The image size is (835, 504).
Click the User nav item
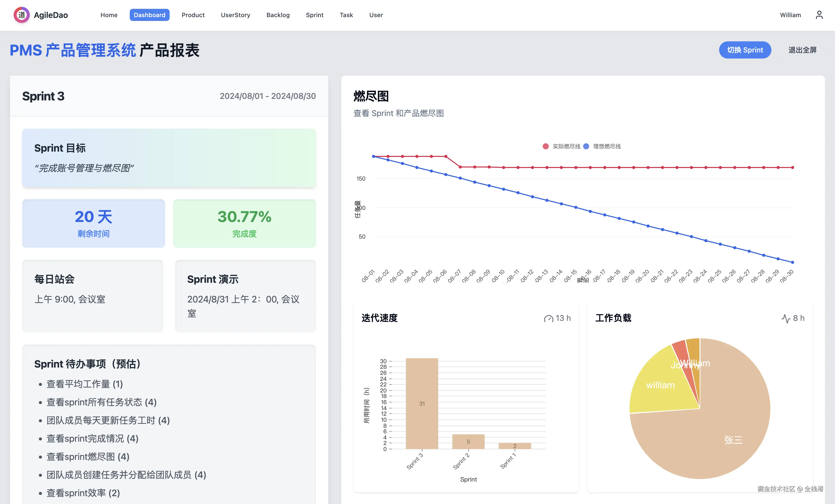(376, 15)
